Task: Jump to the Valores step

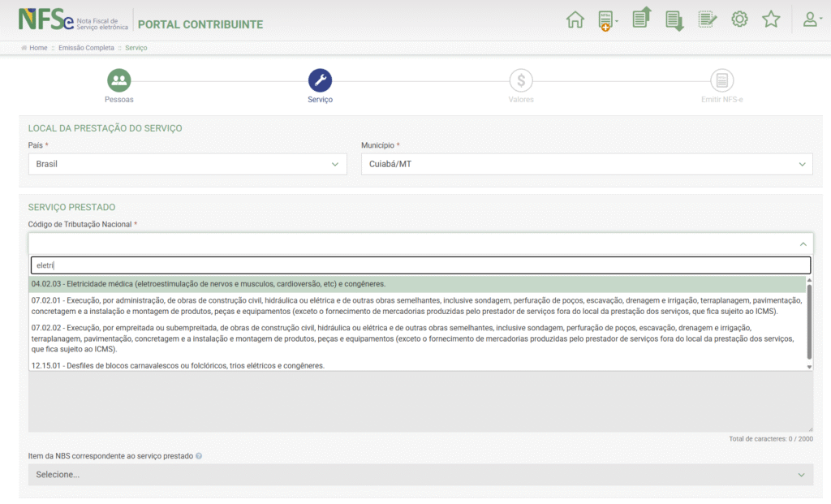Action: pyautogui.click(x=521, y=80)
